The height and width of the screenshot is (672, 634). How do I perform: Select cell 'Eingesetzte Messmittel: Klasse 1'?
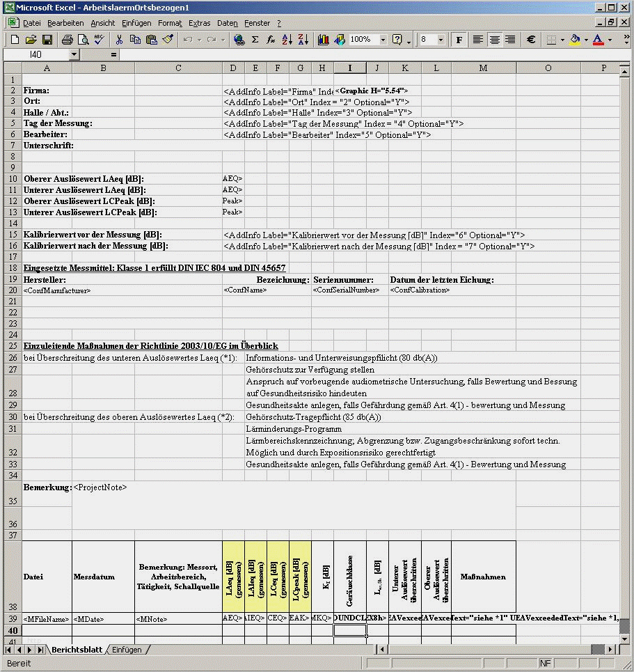(x=154, y=268)
